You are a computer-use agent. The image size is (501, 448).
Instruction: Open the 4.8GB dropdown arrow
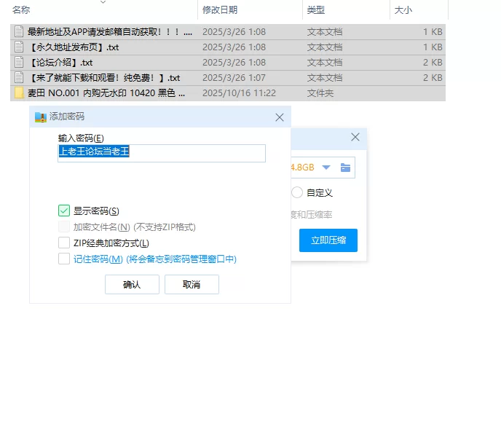(x=326, y=168)
